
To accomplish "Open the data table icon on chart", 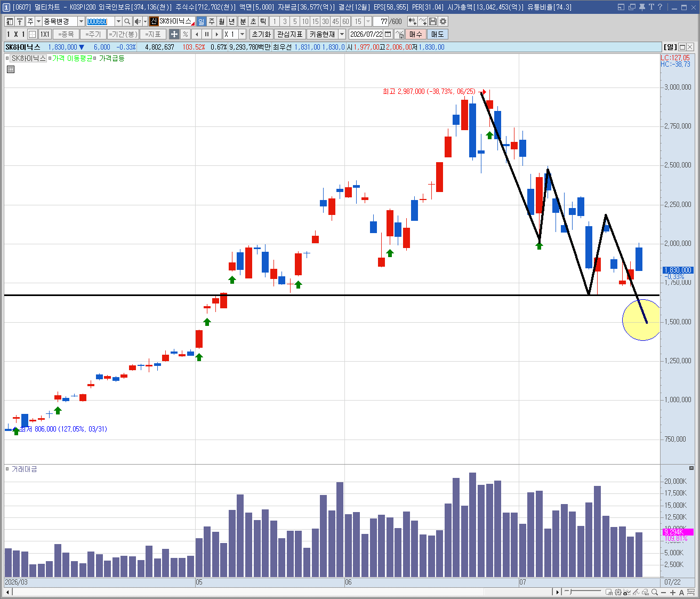I will (11, 69).
